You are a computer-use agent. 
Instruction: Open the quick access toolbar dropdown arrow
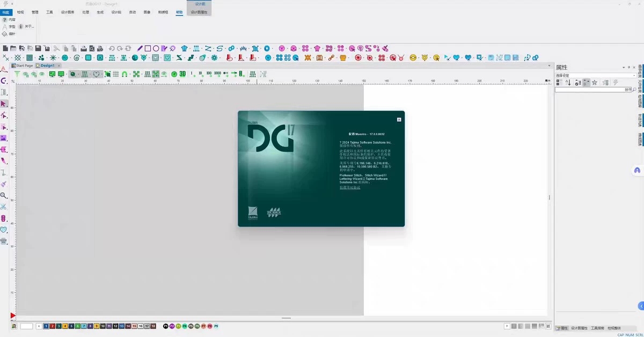(12, 3)
